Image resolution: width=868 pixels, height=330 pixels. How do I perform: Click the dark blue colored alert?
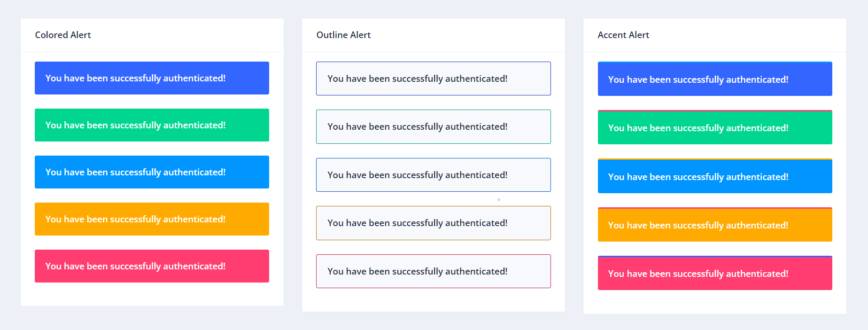(x=152, y=78)
